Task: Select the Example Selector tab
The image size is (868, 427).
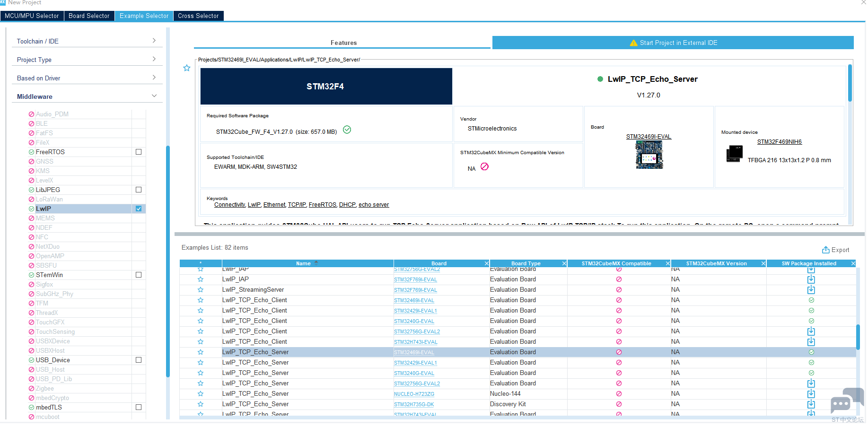Action: coord(144,16)
